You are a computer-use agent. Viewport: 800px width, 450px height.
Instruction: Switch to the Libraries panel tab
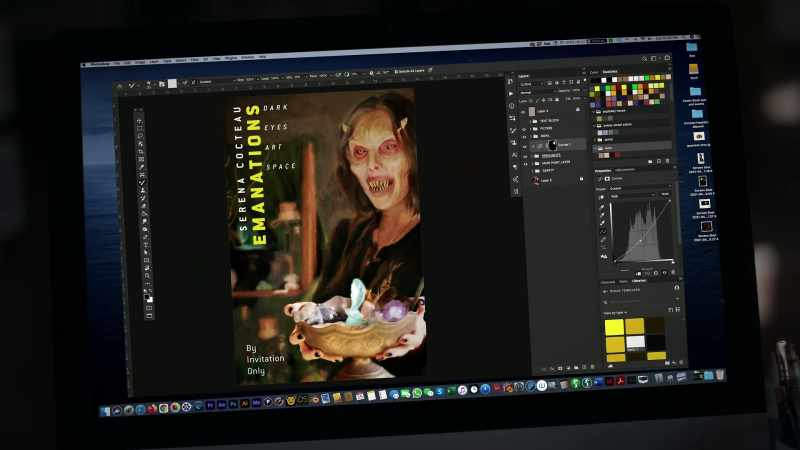coord(639,281)
